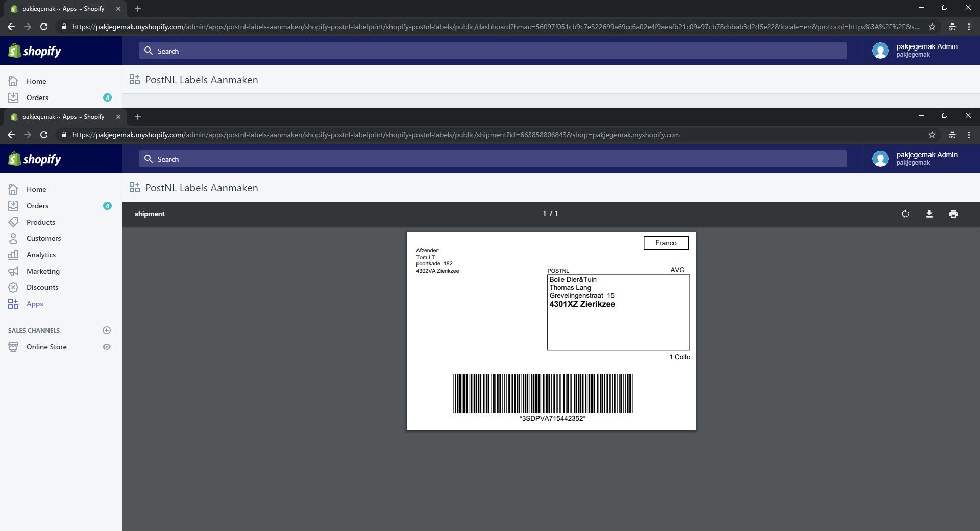Click the Analytics bar chart icon in the front window sidebar

13,255
